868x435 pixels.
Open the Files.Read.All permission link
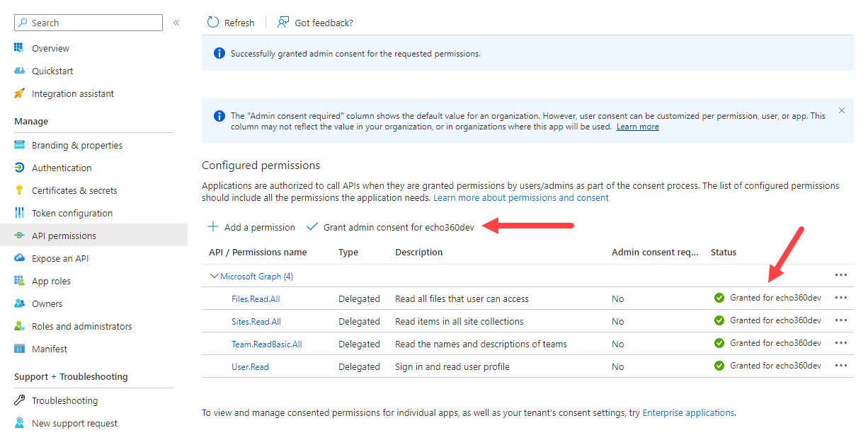tap(256, 298)
